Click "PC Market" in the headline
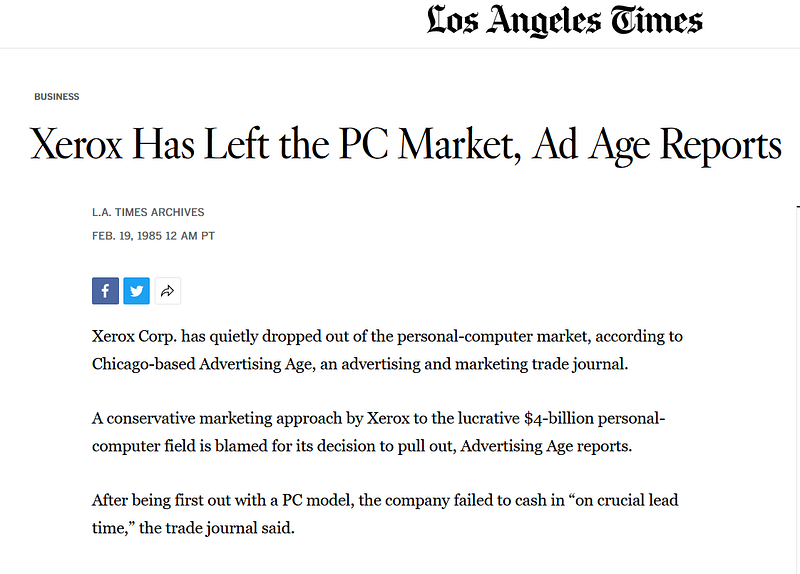Image resolution: width=800 pixels, height=574 pixels. tap(430, 145)
